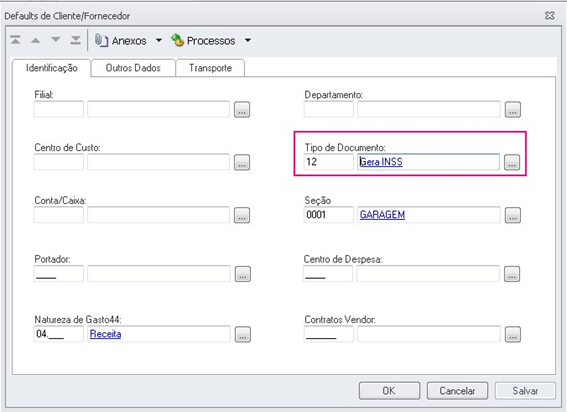The height and width of the screenshot is (412, 567).
Task: Click the Seção code field with 0001
Action: point(329,215)
